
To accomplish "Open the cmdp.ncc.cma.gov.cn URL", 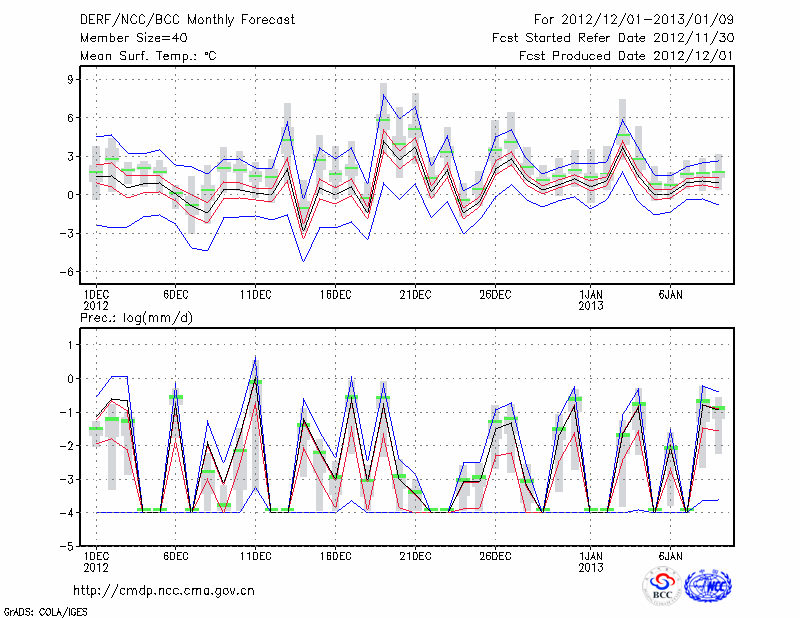I will pos(164,590).
